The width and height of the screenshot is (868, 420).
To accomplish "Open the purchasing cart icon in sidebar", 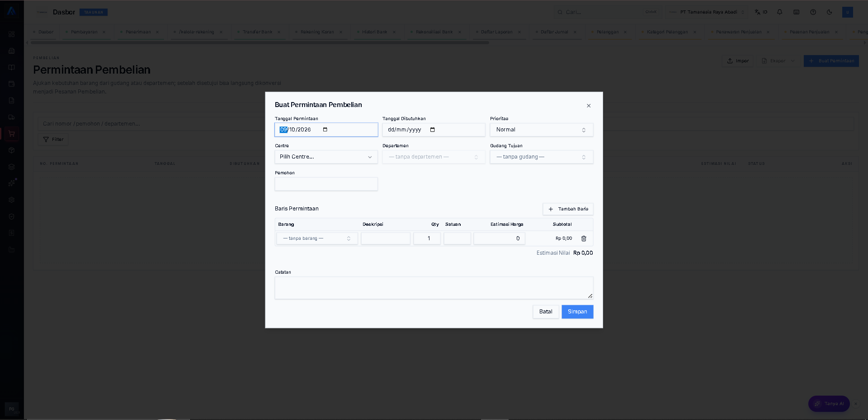I will click(12, 134).
